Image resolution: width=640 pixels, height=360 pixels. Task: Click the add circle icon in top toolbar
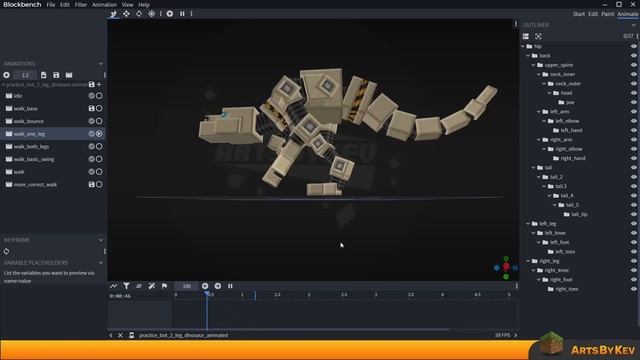(170, 14)
